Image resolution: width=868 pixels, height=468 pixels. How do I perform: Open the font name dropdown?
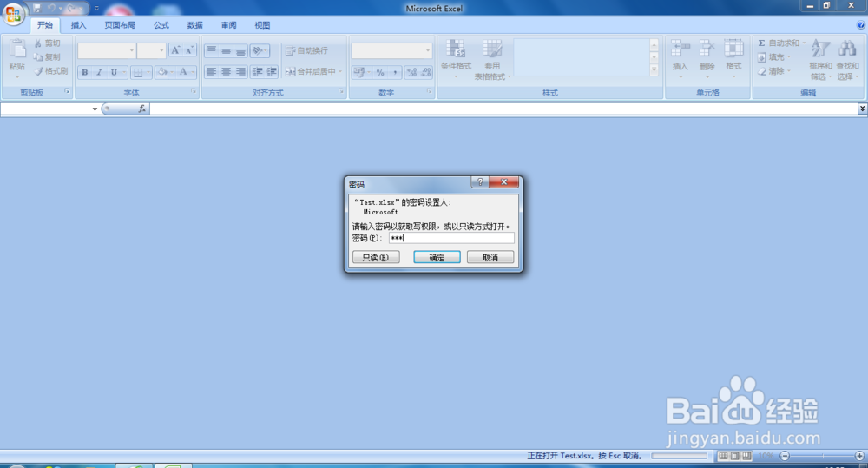(132, 51)
